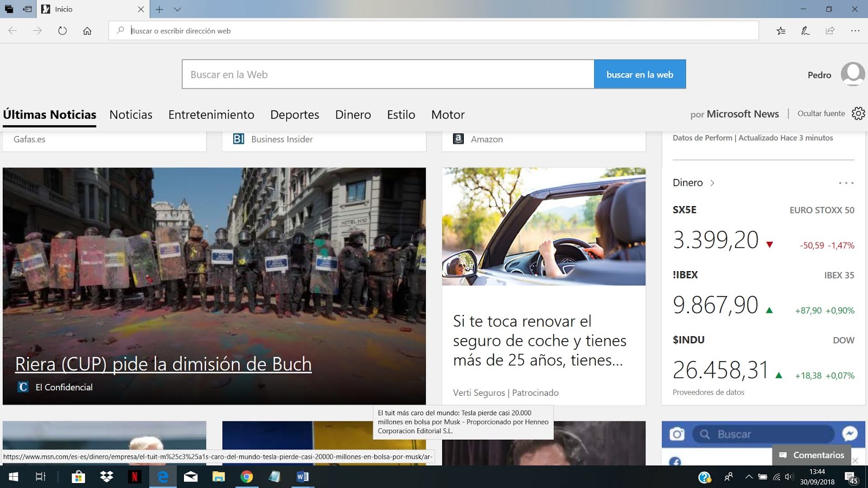Viewport: 868px width, 488px height.
Task: Click the El Confidencial source label
Action: (64, 387)
